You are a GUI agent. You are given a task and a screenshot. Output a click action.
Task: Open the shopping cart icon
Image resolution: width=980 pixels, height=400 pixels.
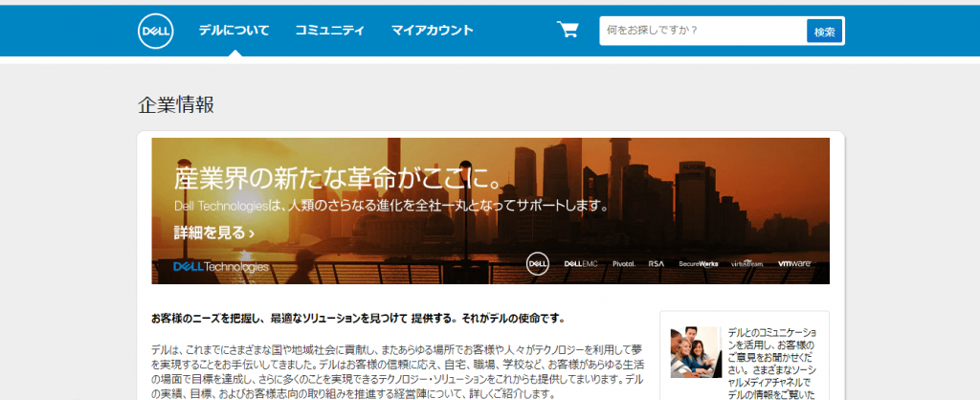[x=568, y=30]
